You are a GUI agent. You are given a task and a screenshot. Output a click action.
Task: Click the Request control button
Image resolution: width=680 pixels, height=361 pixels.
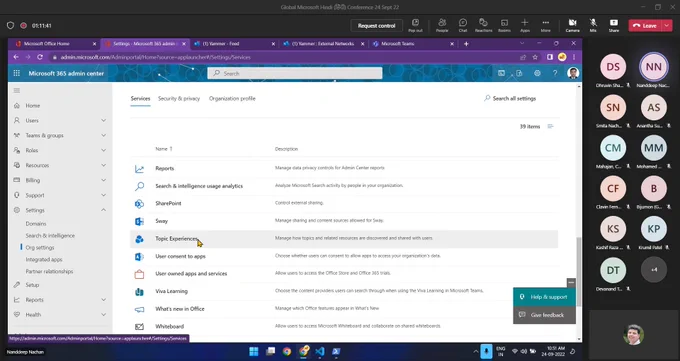click(376, 26)
